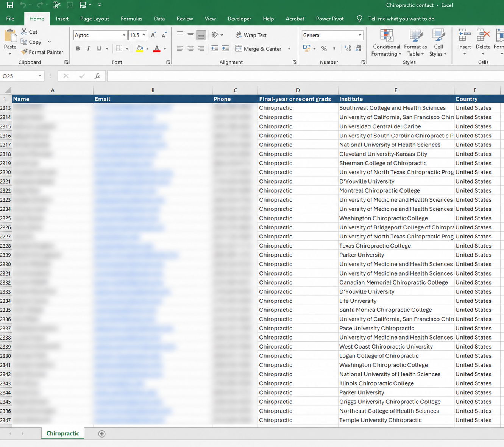The width and height of the screenshot is (504, 447).
Task: Apply percent style format
Action: (324, 48)
